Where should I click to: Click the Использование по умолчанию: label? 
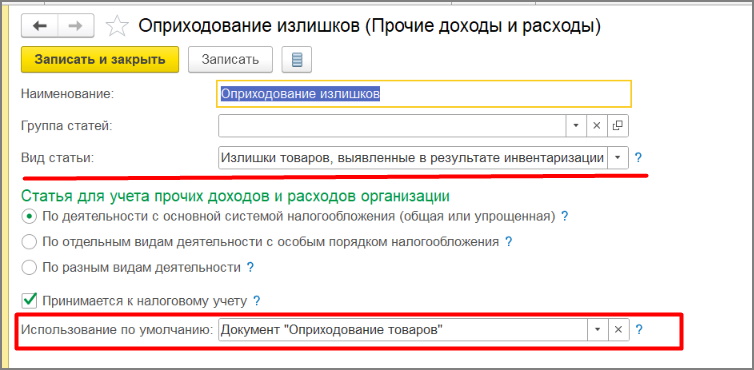pyautogui.click(x=117, y=330)
